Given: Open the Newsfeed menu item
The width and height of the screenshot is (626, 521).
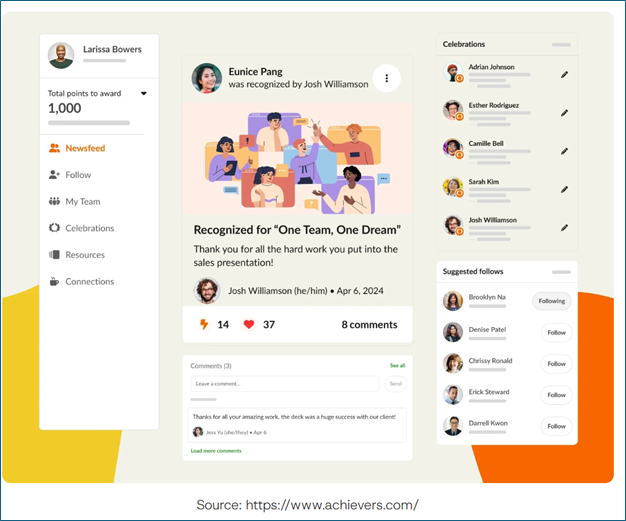Looking at the screenshot, I should click(x=85, y=148).
